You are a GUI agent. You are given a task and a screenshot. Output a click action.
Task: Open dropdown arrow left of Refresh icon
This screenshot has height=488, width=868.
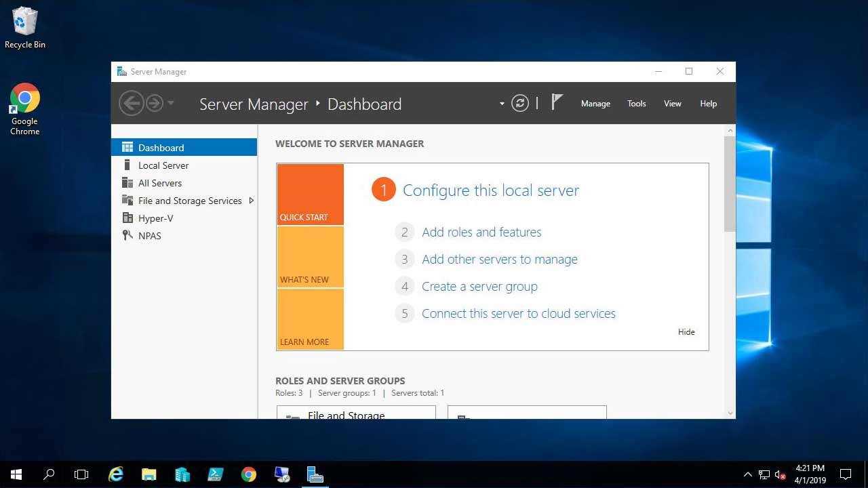click(x=502, y=104)
